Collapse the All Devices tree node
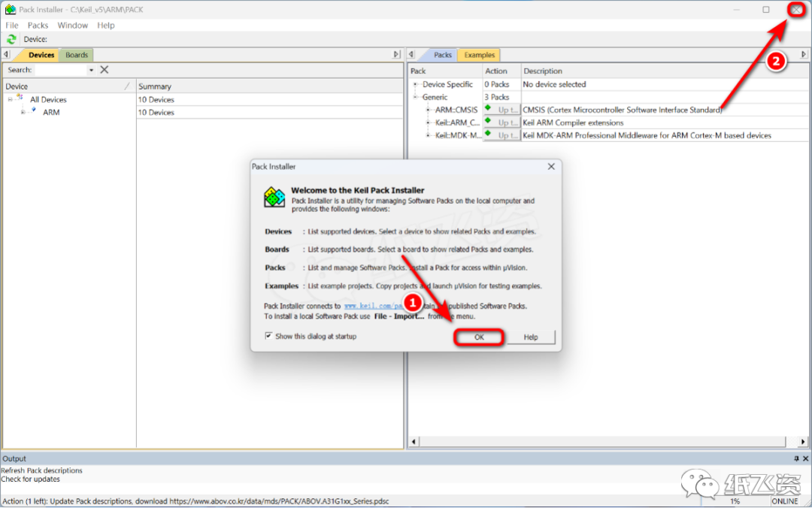This screenshot has width=812, height=508. pyautogui.click(x=10, y=99)
